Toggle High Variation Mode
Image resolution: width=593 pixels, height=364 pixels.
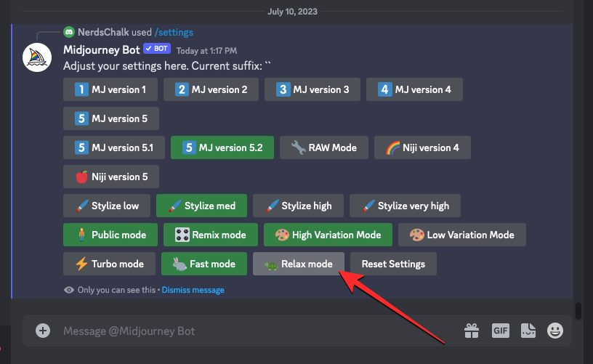pos(328,235)
